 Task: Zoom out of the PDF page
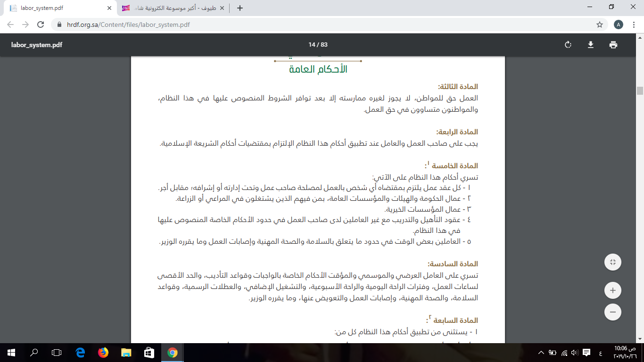[613, 312]
